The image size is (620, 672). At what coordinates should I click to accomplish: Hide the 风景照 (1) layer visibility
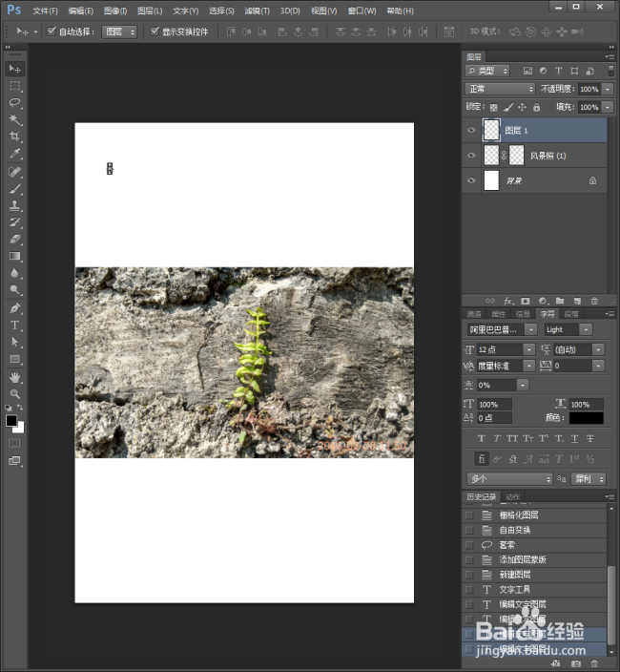click(x=471, y=156)
